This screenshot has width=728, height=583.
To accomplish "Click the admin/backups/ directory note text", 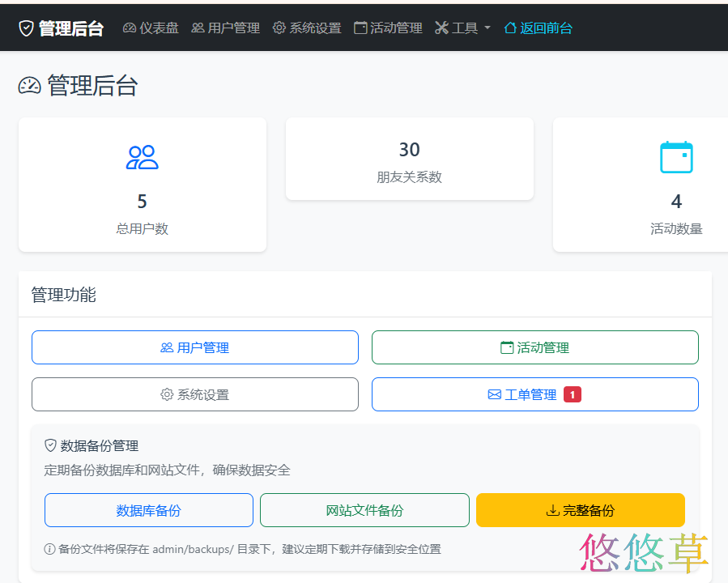I will [249, 549].
